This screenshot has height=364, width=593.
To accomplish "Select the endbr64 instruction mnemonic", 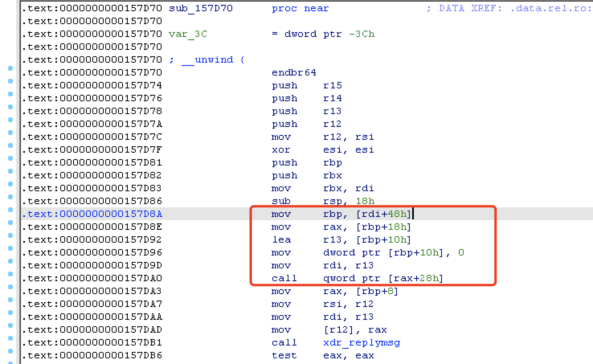I will point(293,72).
